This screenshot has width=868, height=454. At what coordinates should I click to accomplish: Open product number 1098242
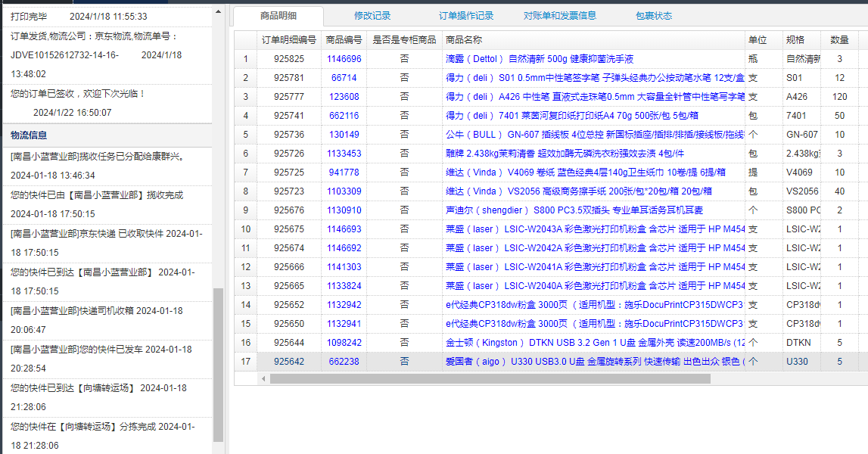pyautogui.click(x=344, y=343)
